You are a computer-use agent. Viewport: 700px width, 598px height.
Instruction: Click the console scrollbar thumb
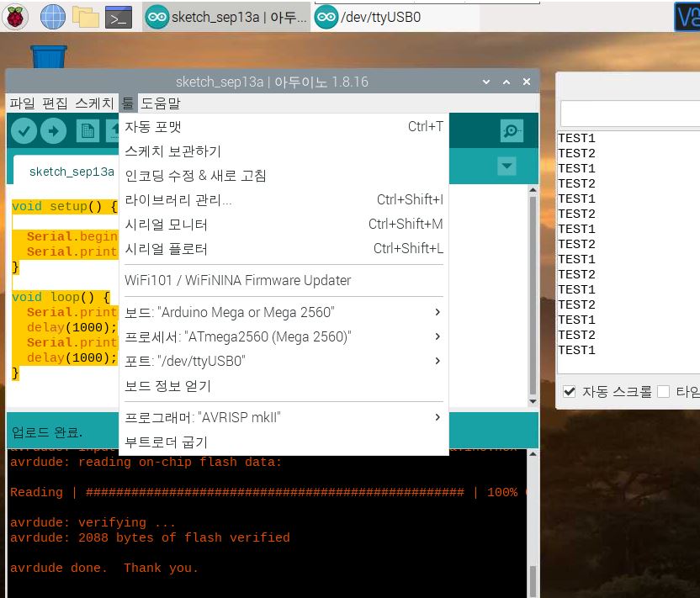coord(533,581)
